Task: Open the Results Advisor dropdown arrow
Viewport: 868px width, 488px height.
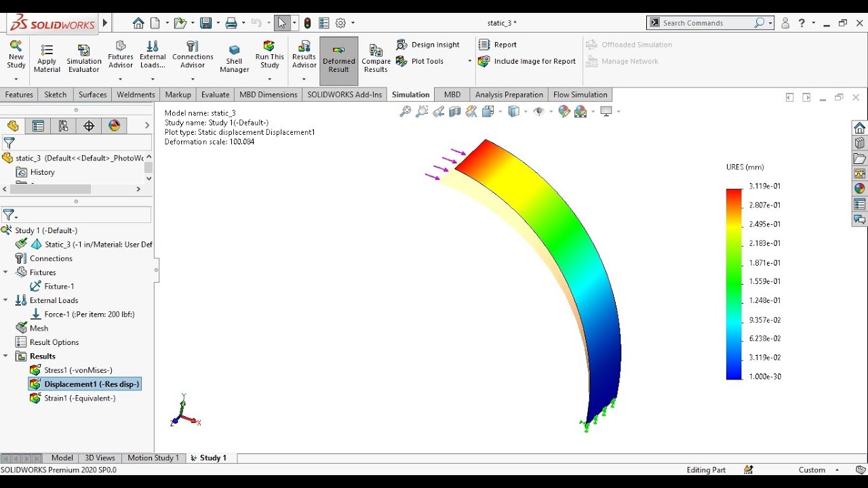Action: 304,79
